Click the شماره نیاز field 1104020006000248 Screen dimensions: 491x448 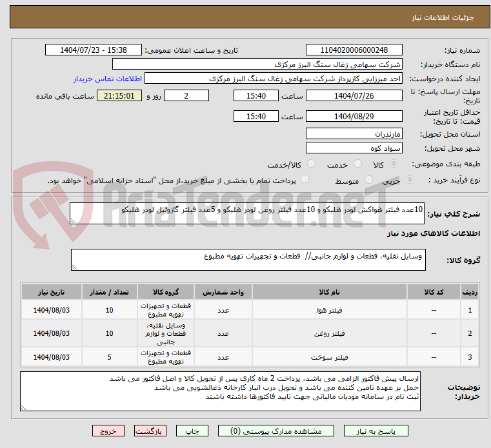354,50
